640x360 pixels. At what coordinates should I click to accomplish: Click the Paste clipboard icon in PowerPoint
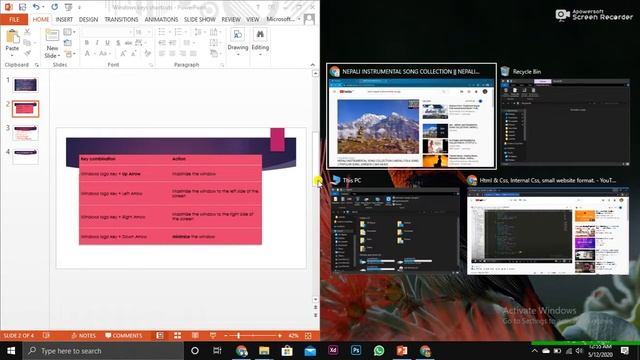coord(12,37)
